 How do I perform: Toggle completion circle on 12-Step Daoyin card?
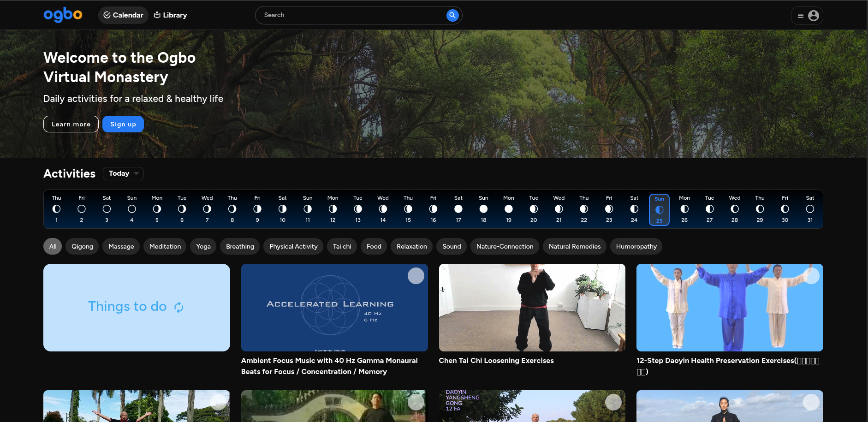[811, 276]
